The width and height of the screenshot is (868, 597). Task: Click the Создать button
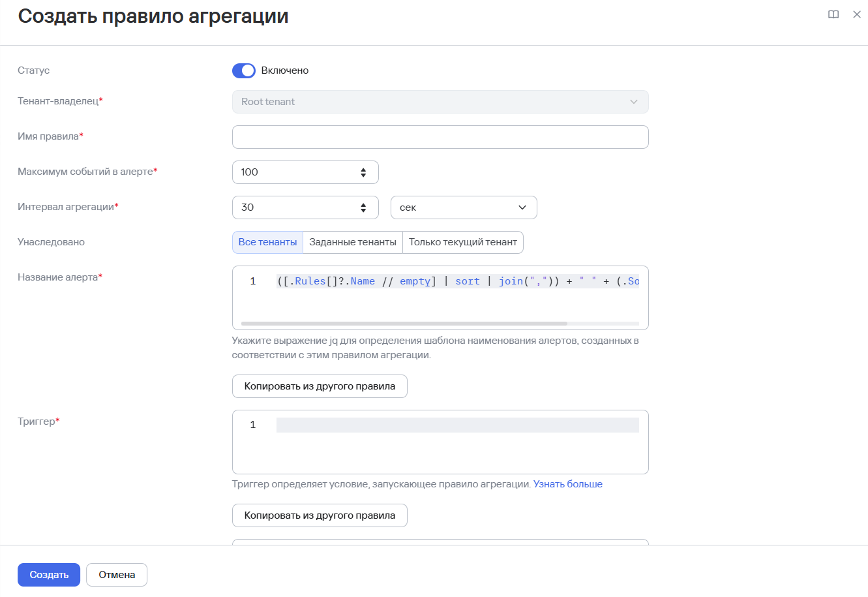coord(49,575)
